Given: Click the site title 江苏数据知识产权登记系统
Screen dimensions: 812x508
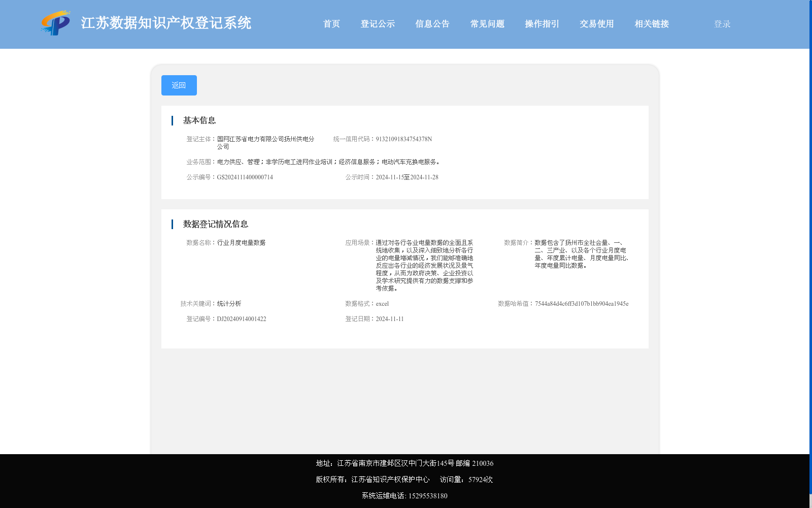Looking at the screenshot, I should pos(166,23).
